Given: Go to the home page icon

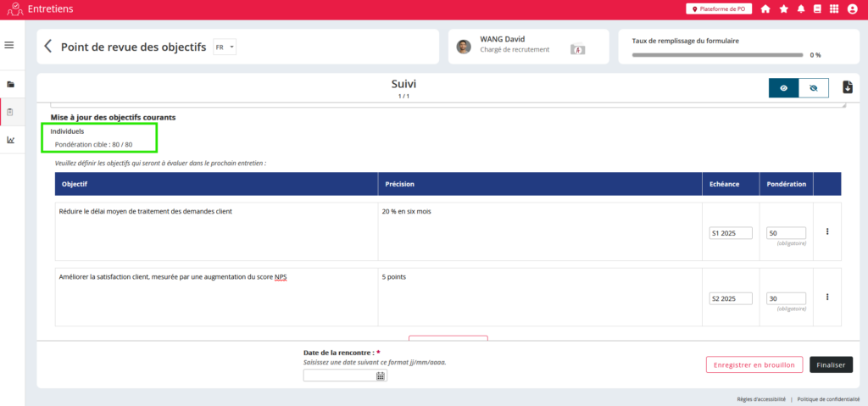Looking at the screenshot, I should 765,9.
